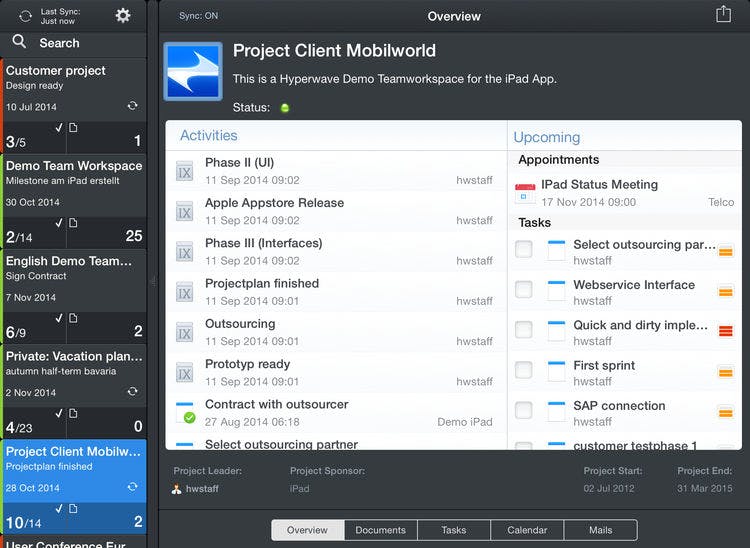
Task: Click the hwstaff project leader icon
Action: tap(176, 489)
